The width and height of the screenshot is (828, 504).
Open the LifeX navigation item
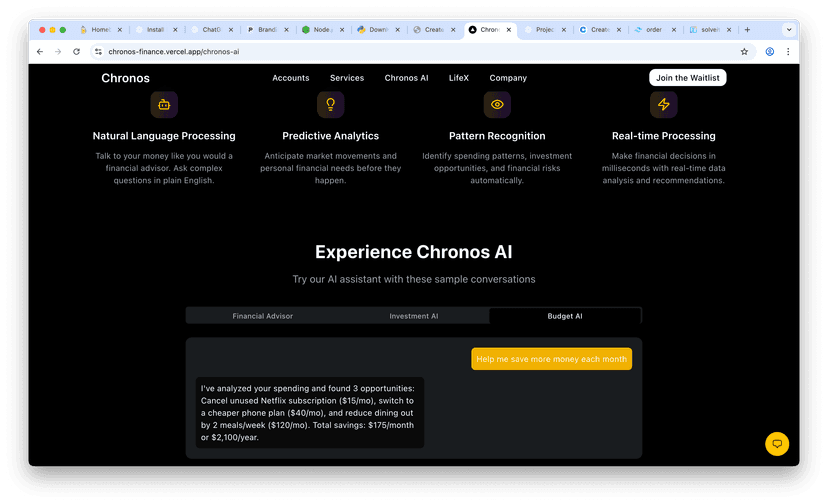[x=459, y=78]
